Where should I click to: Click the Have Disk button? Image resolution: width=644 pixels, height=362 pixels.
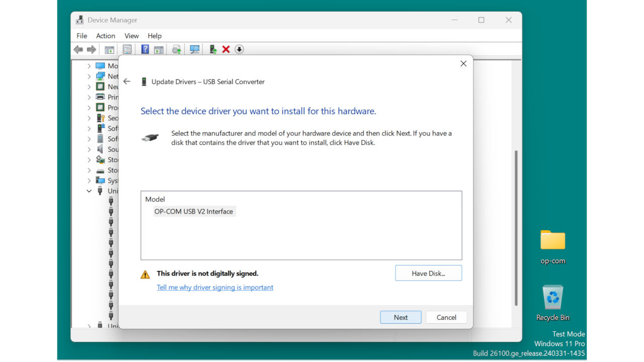tap(428, 273)
